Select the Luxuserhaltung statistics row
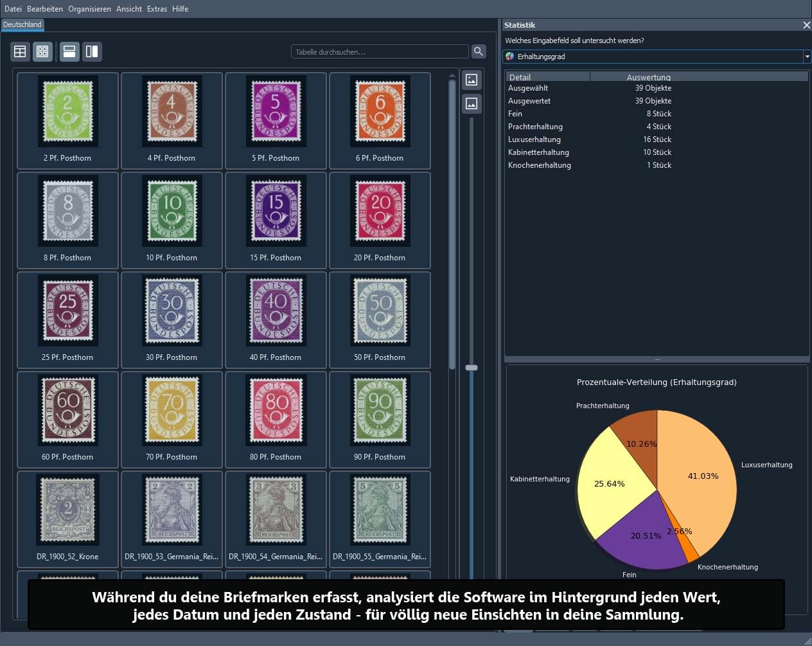 click(656, 139)
